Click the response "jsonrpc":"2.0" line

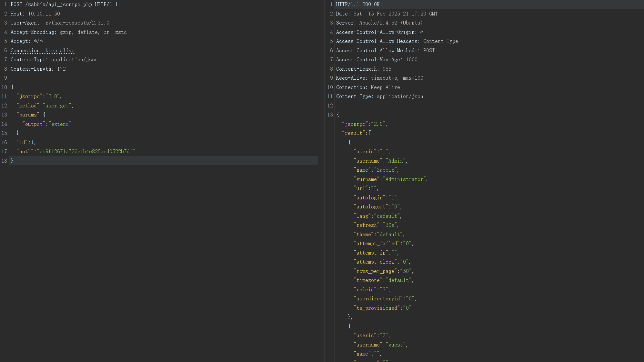pyautogui.click(x=365, y=124)
